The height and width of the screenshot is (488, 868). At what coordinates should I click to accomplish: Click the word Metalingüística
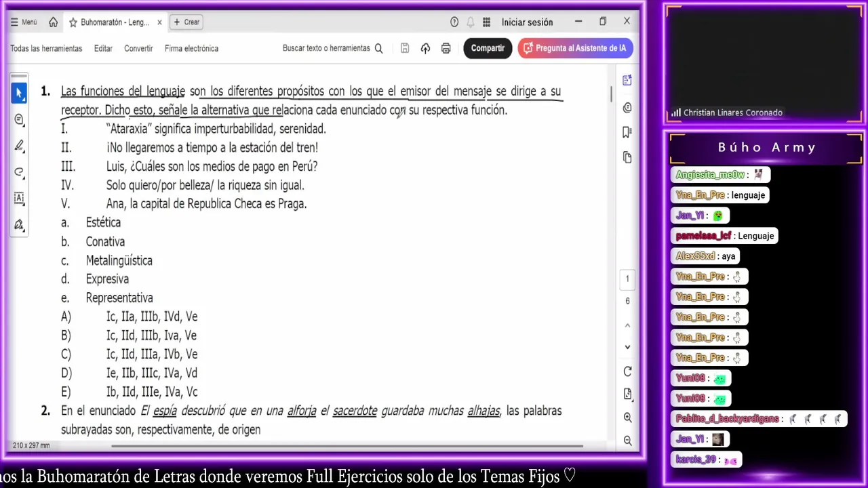pyautogui.click(x=119, y=260)
